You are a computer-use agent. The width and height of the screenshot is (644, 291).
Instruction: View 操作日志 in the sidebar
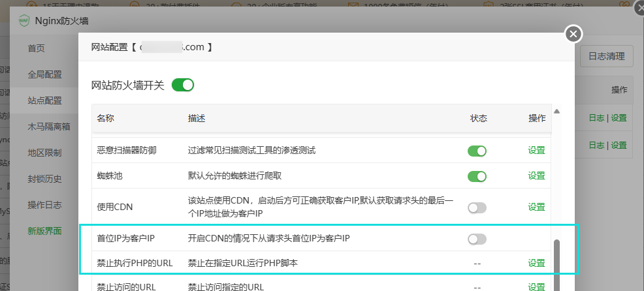tap(44, 205)
